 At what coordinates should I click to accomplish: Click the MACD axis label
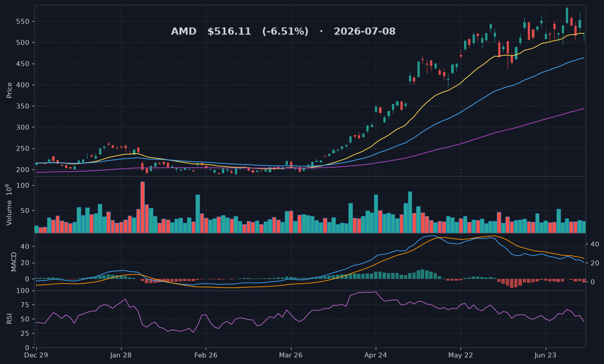14,261
